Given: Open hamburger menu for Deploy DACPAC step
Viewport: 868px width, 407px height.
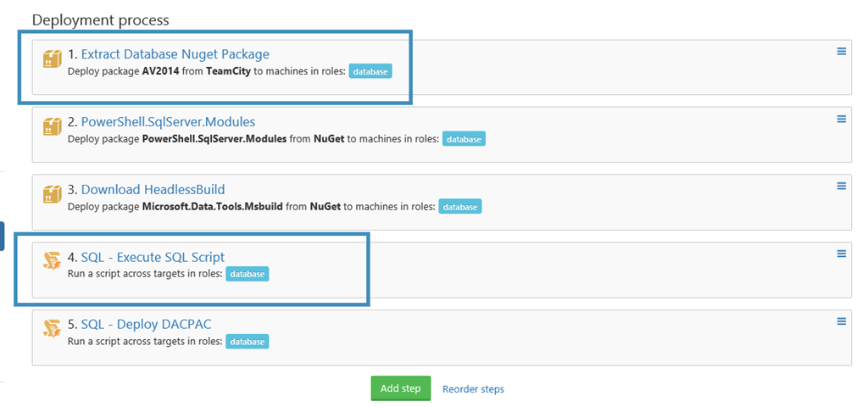Looking at the screenshot, I should click(842, 321).
